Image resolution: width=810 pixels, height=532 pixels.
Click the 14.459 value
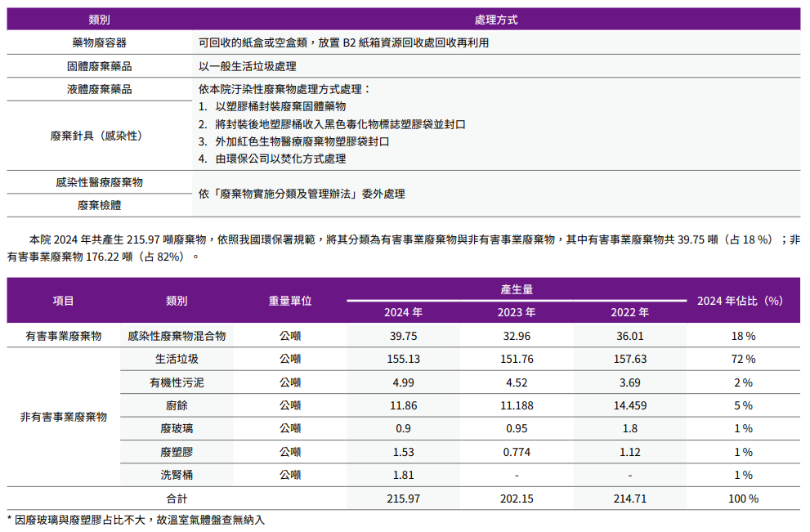[x=629, y=405]
